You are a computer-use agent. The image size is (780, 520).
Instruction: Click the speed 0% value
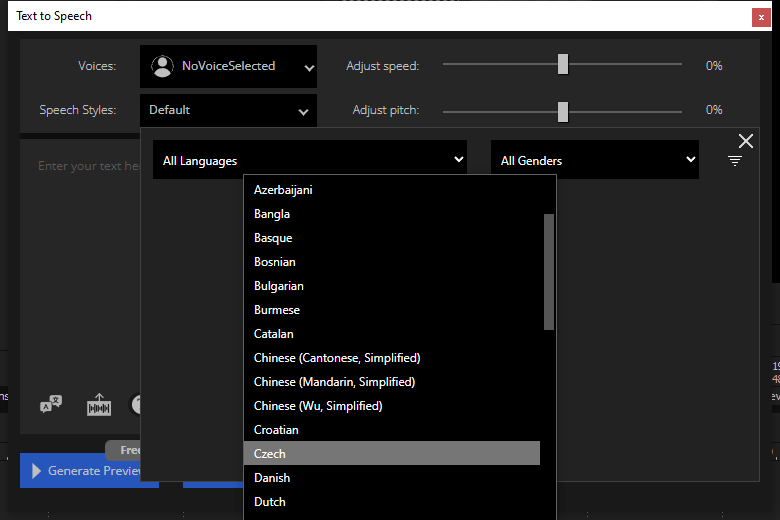(714, 66)
